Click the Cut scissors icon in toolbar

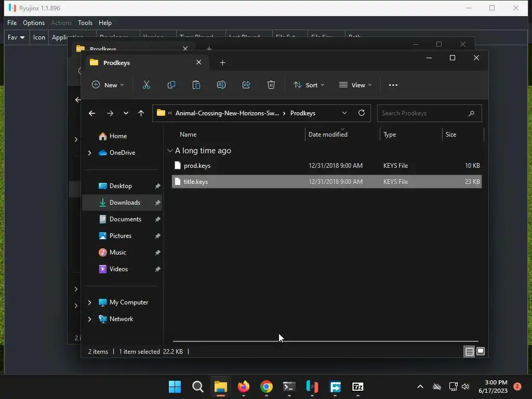pos(146,85)
